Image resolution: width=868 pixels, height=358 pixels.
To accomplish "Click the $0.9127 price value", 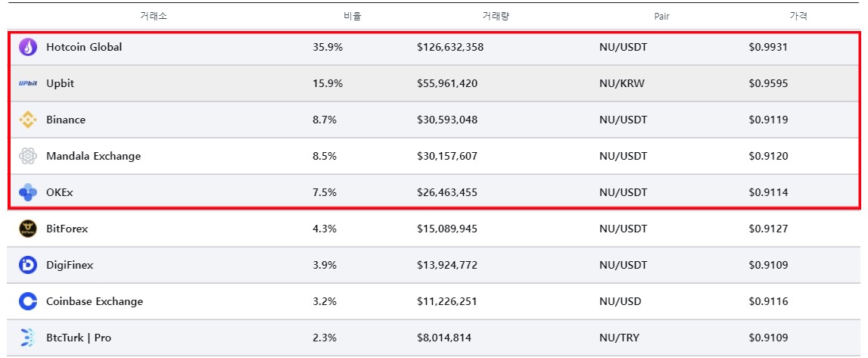I will pos(768,229).
